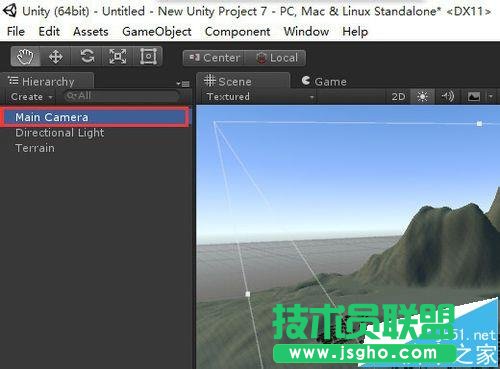Select the Rect transform tool

(x=148, y=56)
